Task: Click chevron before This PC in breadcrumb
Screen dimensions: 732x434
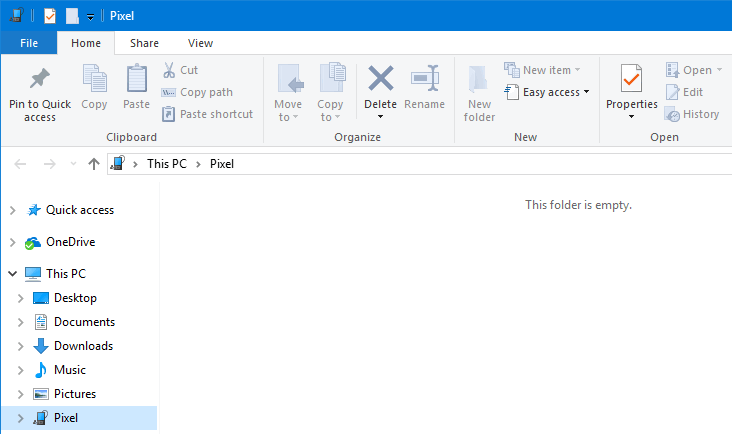Action: click(x=135, y=164)
